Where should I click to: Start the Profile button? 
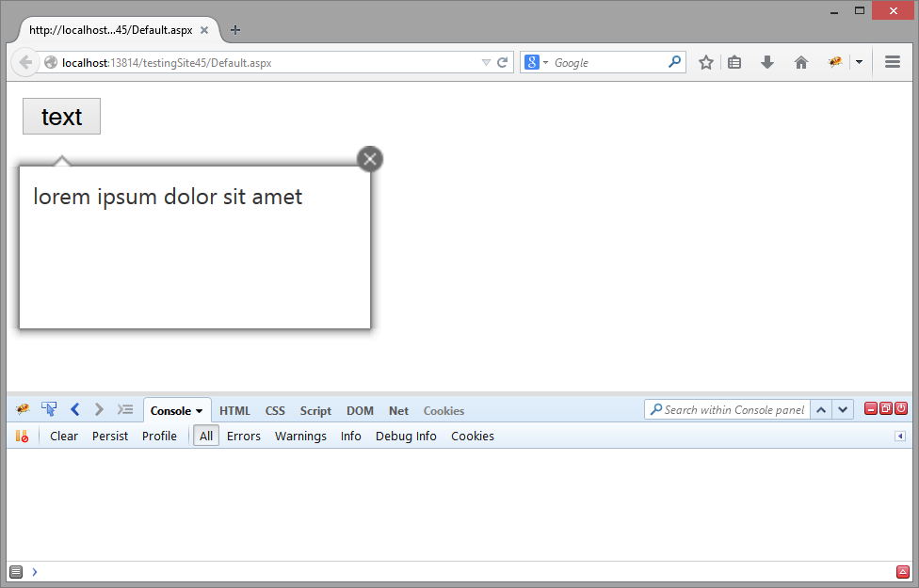point(159,437)
